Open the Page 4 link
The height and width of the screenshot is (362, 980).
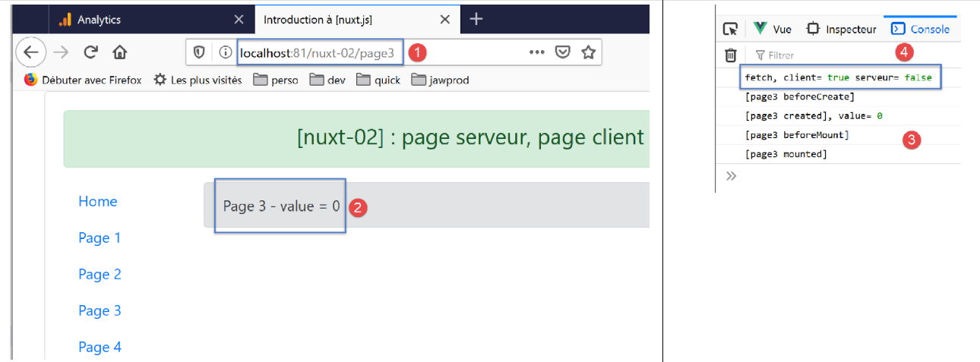[x=100, y=347]
